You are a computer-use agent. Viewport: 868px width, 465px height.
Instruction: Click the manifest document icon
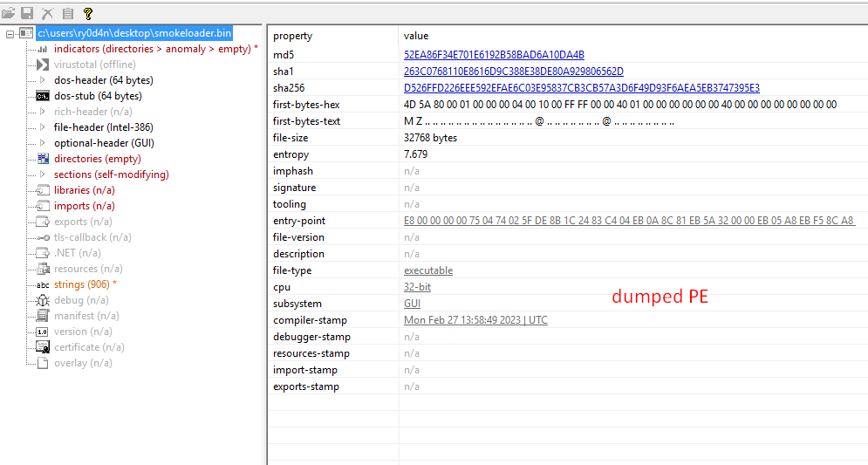pyautogui.click(x=43, y=316)
